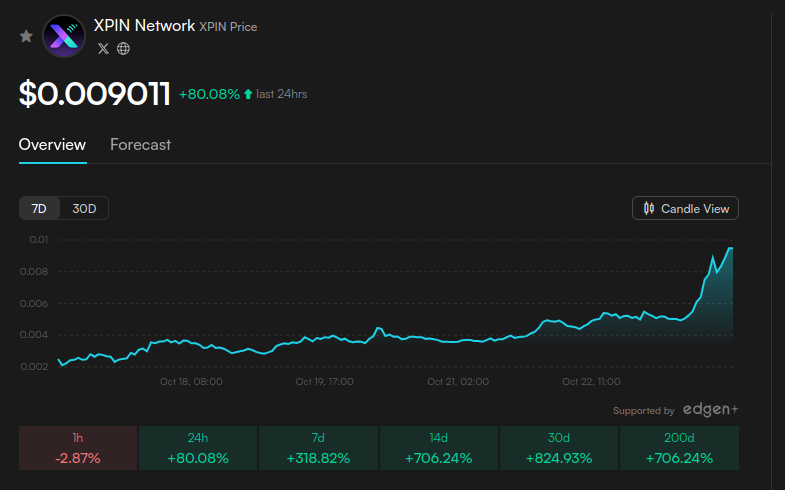This screenshot has width=785, height=490.
Task: Click the $0.009011 price value
Action: coord(95,94)
